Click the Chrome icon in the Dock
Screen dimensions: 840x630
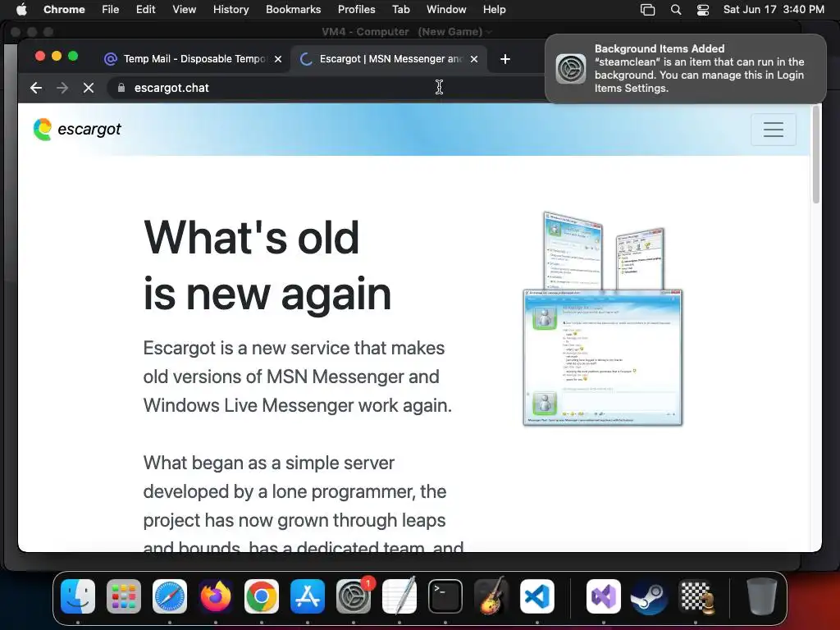point(262,596)
